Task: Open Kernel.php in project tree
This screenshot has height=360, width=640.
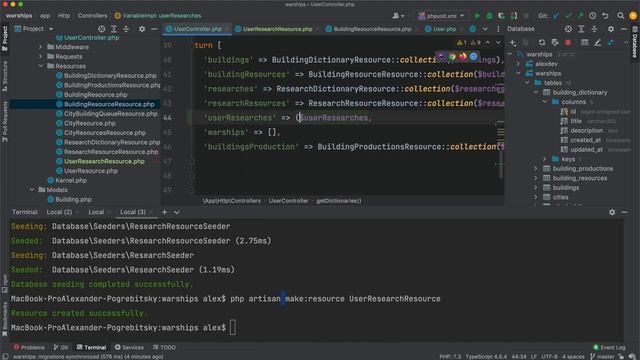Action: [x=71, y=180]
